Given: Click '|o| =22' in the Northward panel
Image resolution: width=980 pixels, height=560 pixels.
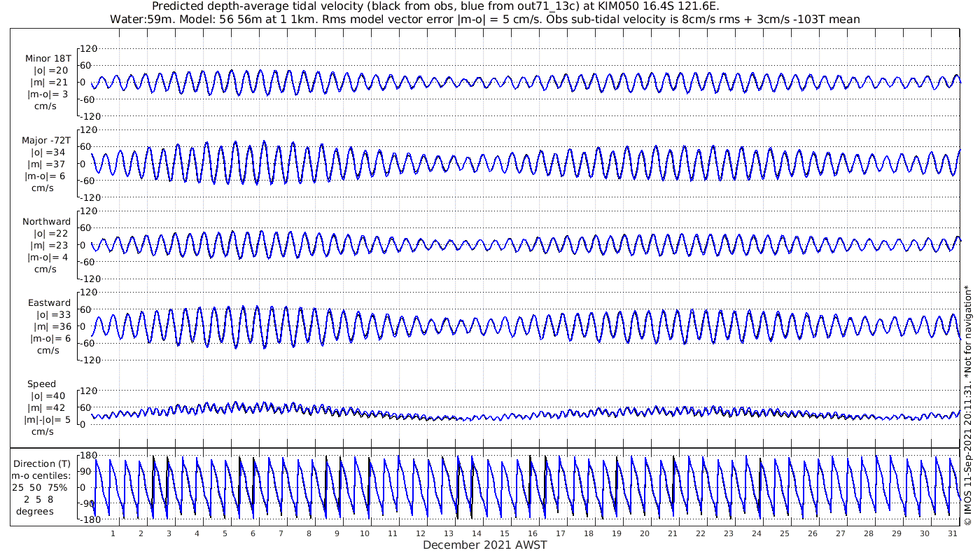Looking at the screenshot, I should [x=51, y=234].
